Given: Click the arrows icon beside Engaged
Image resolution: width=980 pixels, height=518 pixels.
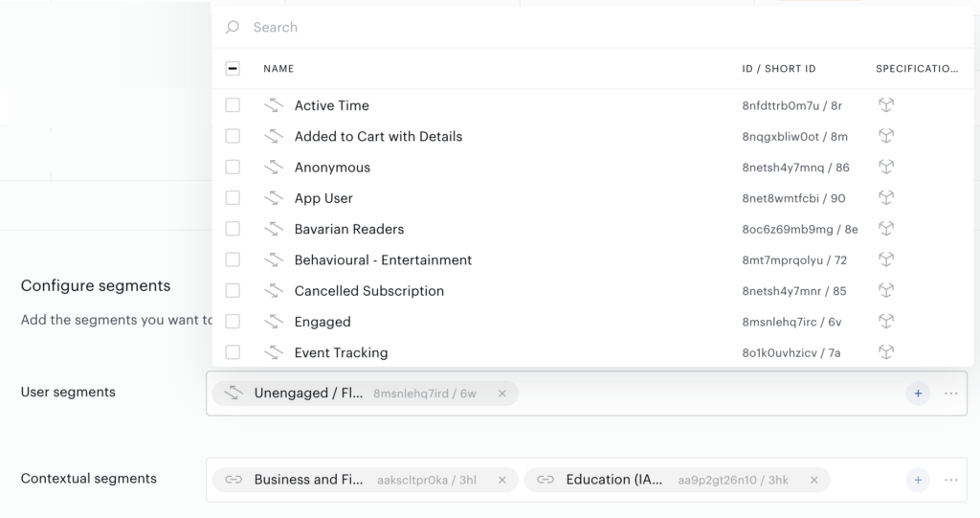Looking at the screenshot, I should click(273, 321).
